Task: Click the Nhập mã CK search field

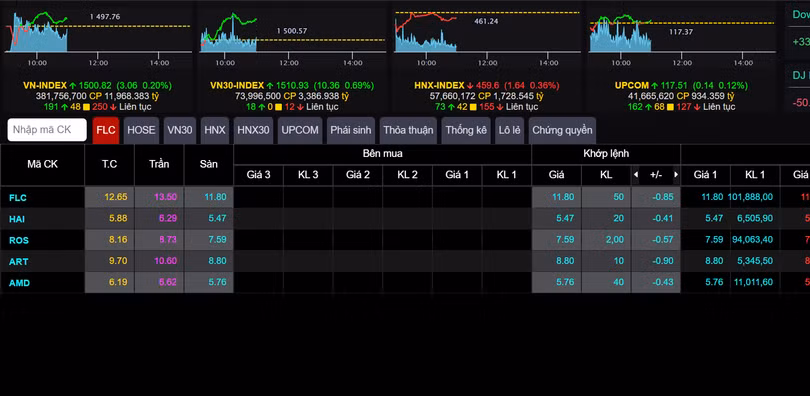Action: 47,130
